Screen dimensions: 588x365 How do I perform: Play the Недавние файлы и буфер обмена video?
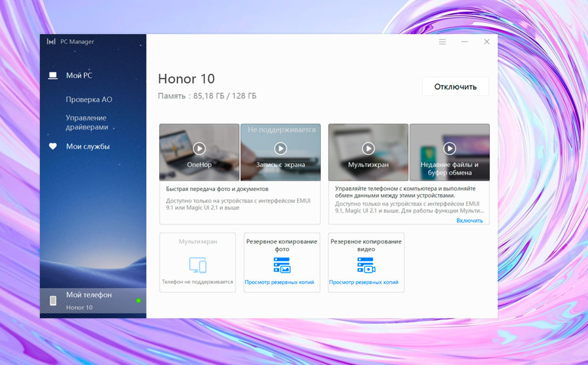[449, 148]
